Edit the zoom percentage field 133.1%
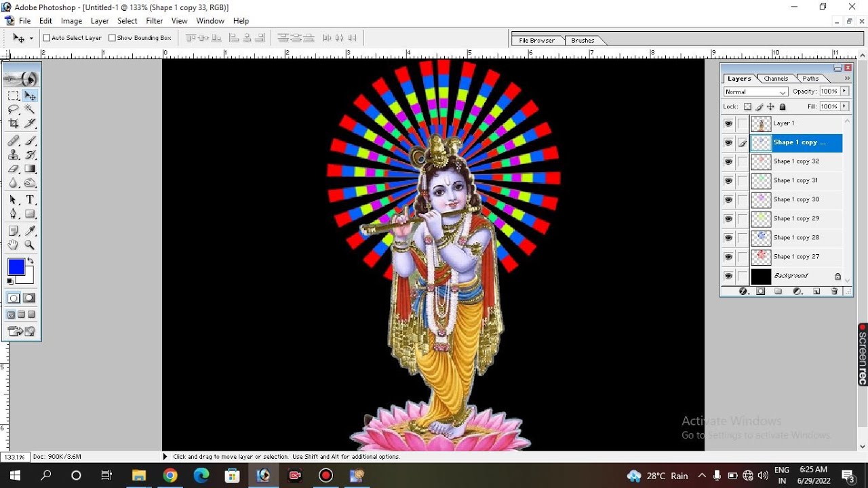Screen dimensions: 868x488 pyautogui.click(x=15, y=457)
